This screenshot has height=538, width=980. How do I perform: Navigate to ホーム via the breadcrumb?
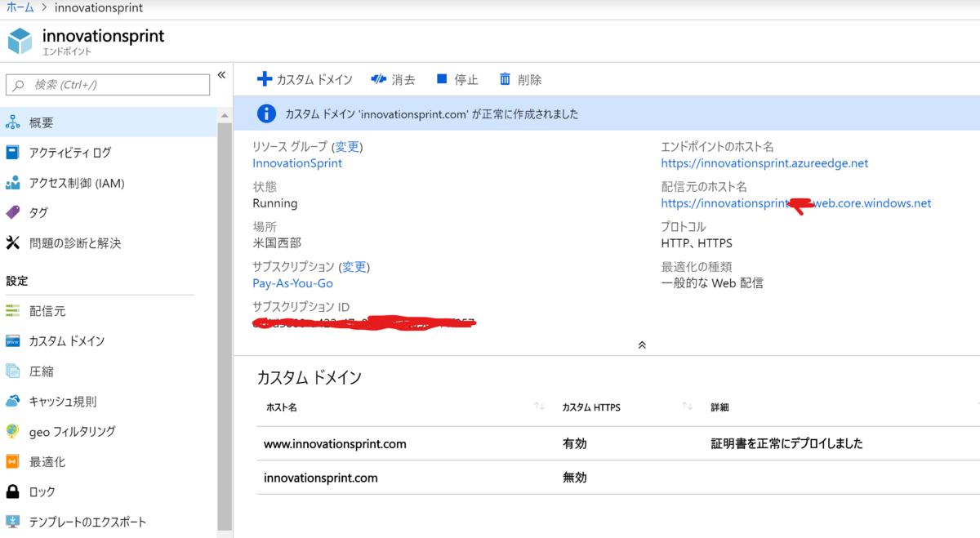(20, 7)
